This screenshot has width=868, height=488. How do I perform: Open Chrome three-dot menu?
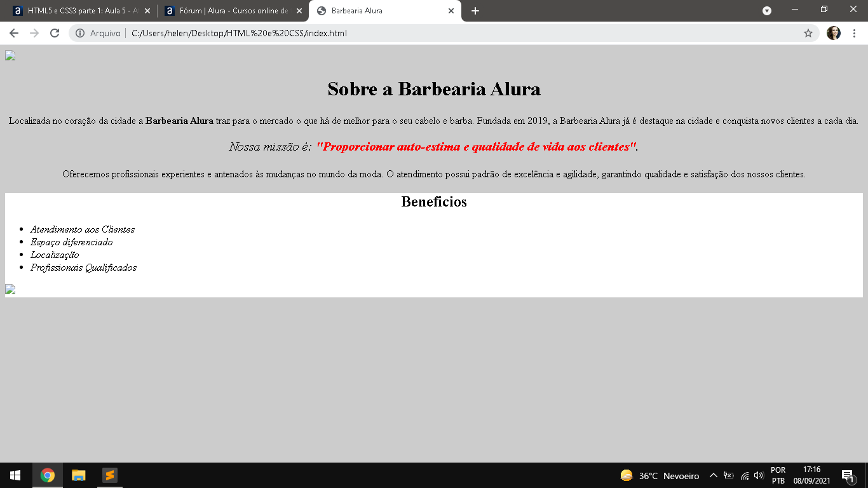click(x=854, y=33)
